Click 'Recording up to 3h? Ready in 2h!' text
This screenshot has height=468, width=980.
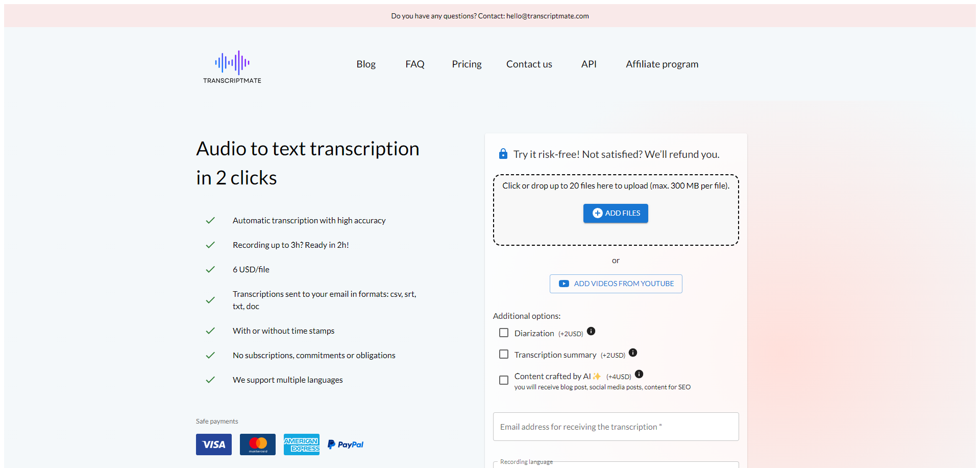coord(291,245)
